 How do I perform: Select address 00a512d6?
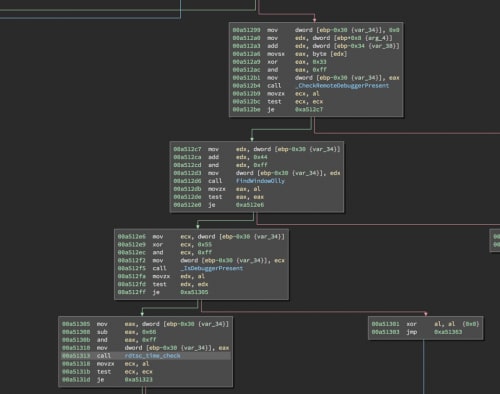(x=187, y=181)
